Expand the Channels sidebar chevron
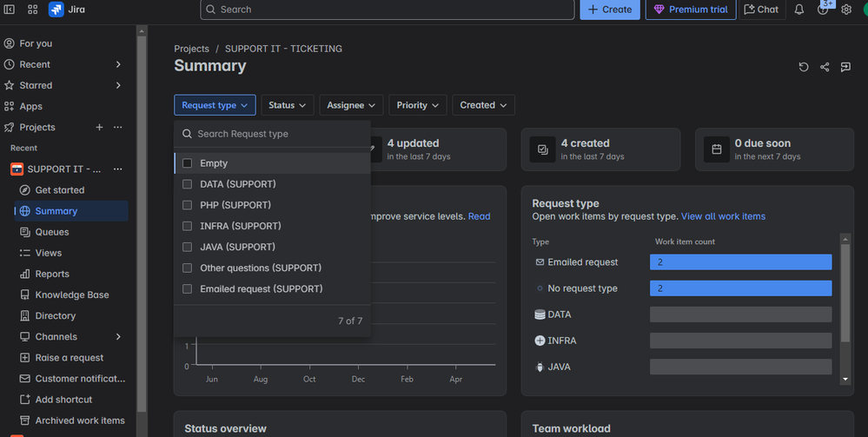This screenshot has height=437, width=868. (x=118, y=337)
